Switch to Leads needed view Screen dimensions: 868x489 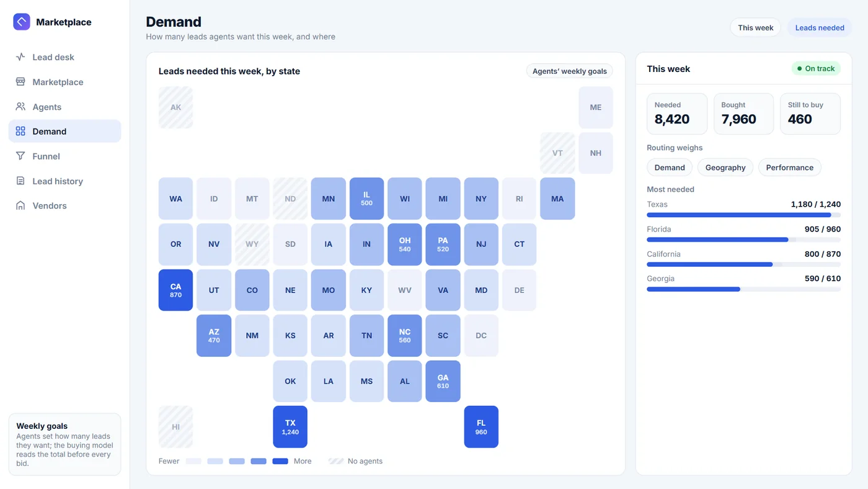coord(820,27)
